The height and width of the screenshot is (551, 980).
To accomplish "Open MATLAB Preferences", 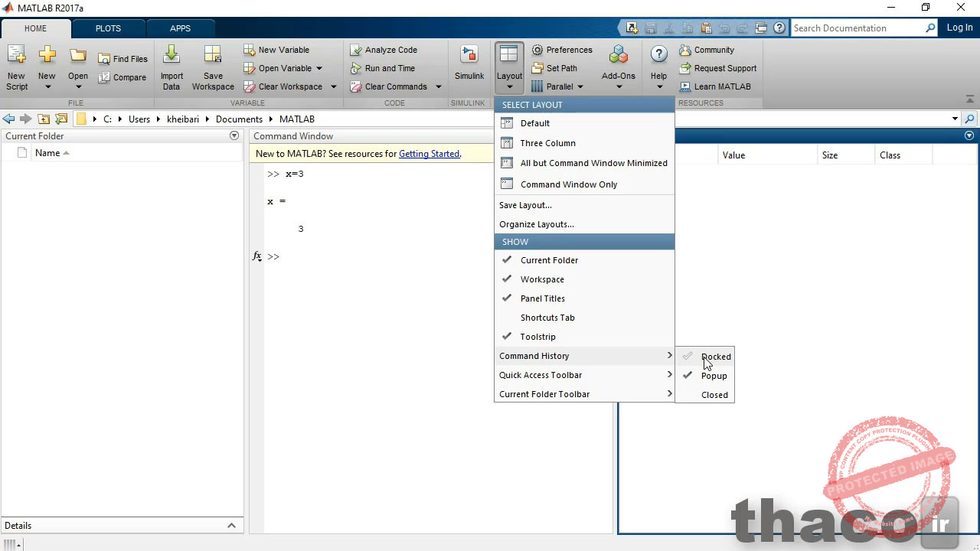I will 563,49.
